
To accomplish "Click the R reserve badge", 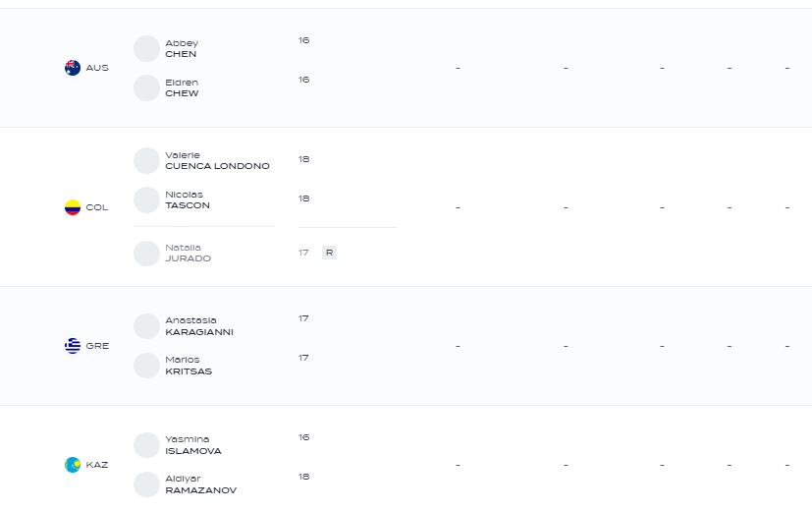I will (329, 253).
